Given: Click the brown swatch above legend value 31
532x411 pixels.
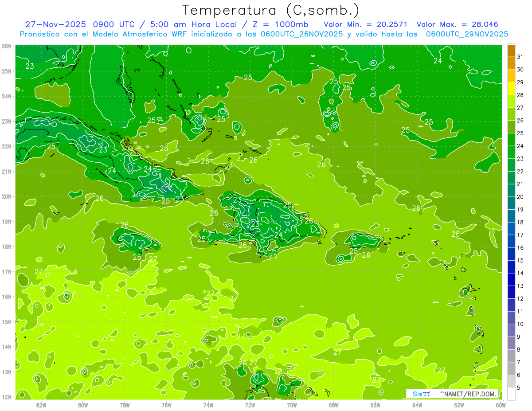Looking at the screenshot, I should [511, 51].
